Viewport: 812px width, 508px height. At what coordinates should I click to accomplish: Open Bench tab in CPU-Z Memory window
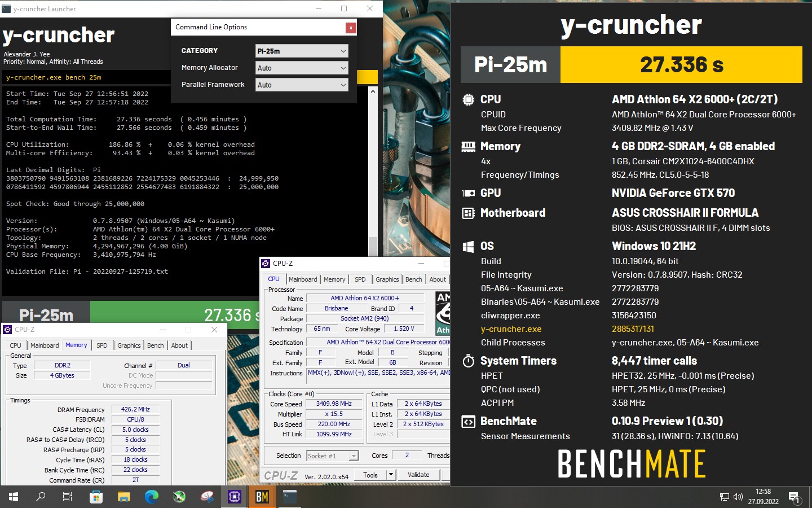click(x=155, y=345)
